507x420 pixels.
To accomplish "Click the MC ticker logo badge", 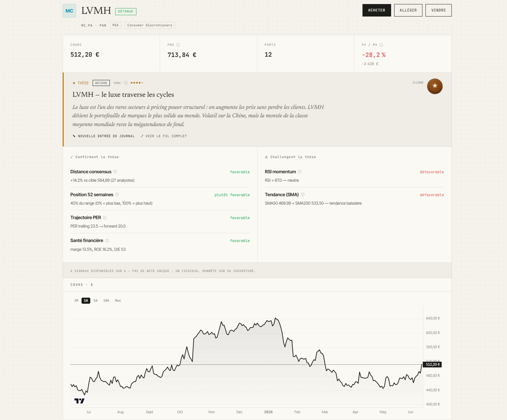I will pyautogui.click(x=69, y=11).
